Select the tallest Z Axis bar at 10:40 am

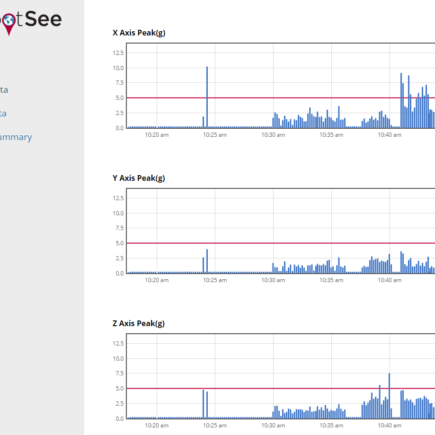coord(389,396)
